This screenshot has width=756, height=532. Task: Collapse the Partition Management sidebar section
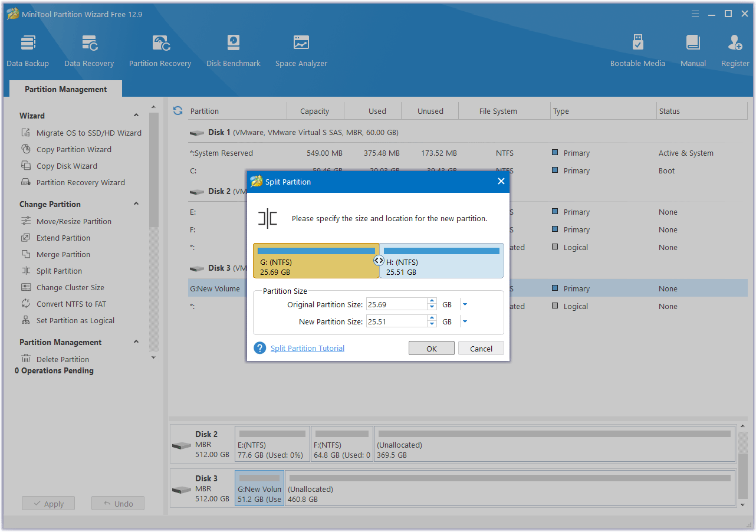136,342
